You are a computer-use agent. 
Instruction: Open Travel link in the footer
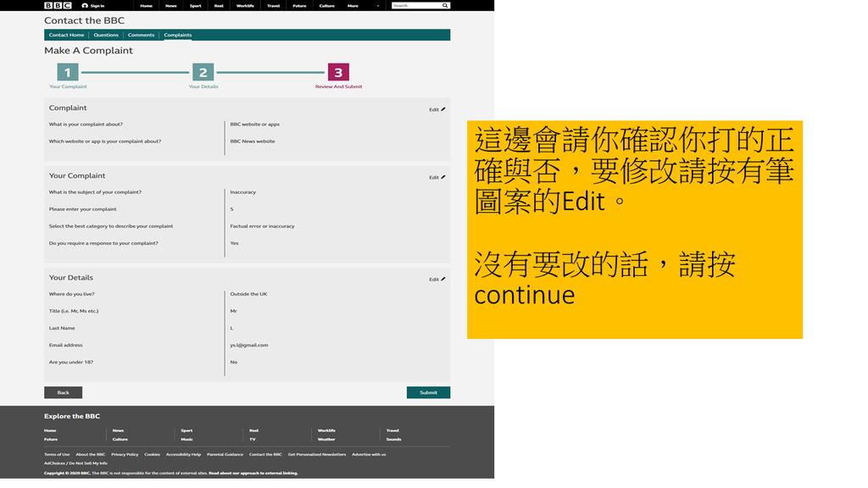(x=392, y=430)
